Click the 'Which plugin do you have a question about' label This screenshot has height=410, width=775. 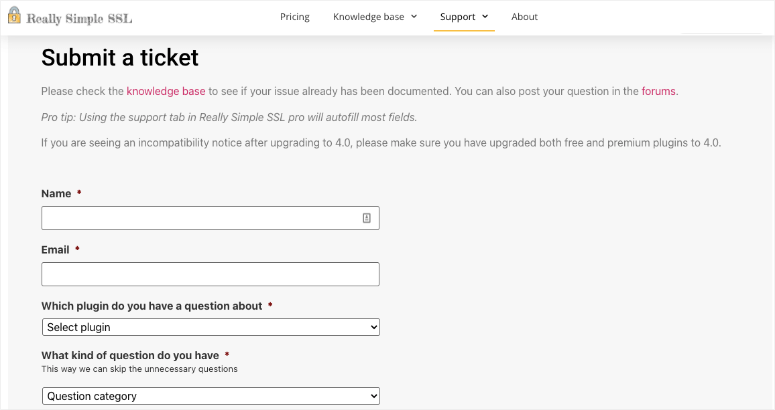coord(152,306)
